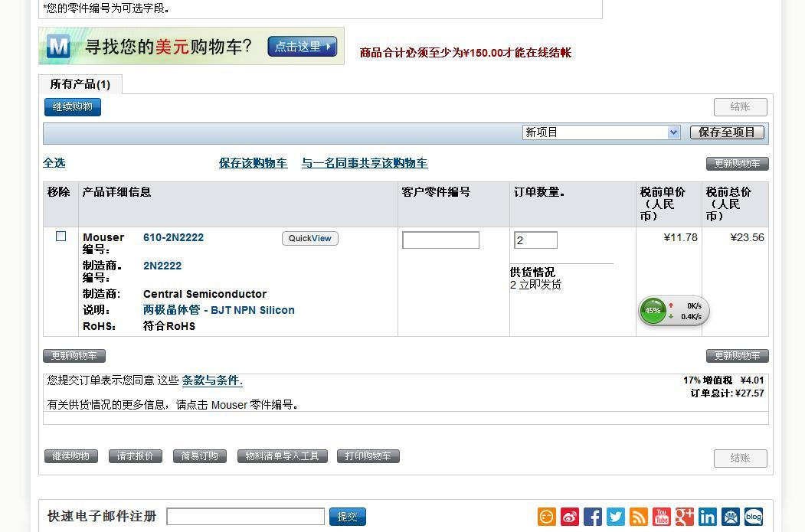Click the blue 继续购物 button at top
This screenshot has width=805, height=532.
tap(73, 106)
